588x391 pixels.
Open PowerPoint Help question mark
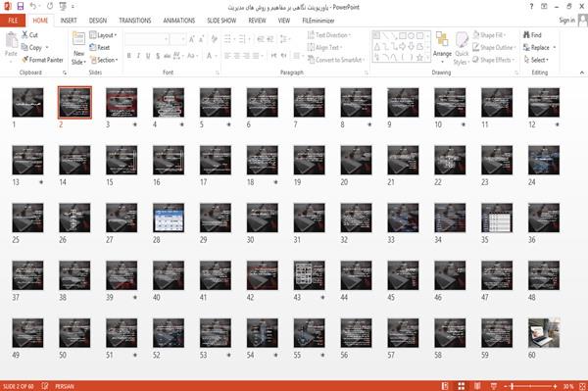point(531,7)
